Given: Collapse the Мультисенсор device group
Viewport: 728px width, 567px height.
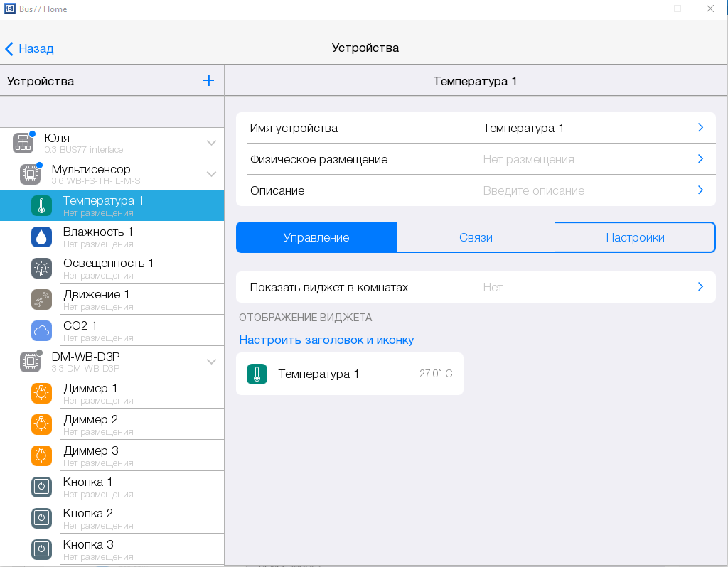Looking at the screenshot, I should click(x=211, y=174).
